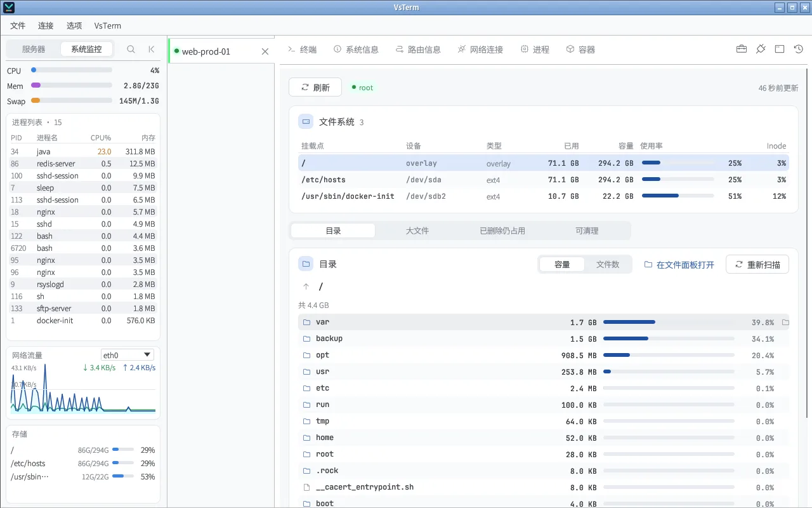Click the 重新扫描 button

(757, 264)
